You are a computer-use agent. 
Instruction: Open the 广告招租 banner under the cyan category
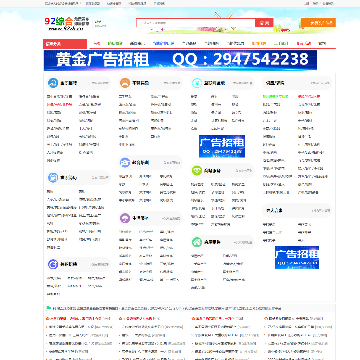point(222,146)
